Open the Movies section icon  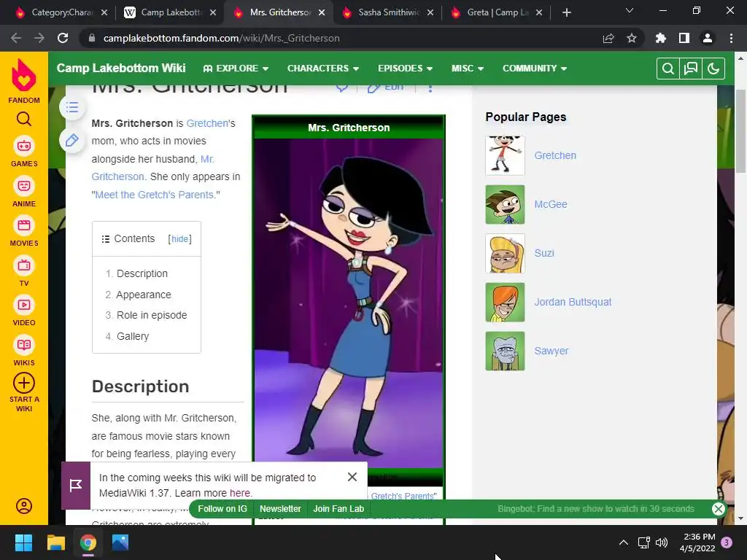coord(24,225)
